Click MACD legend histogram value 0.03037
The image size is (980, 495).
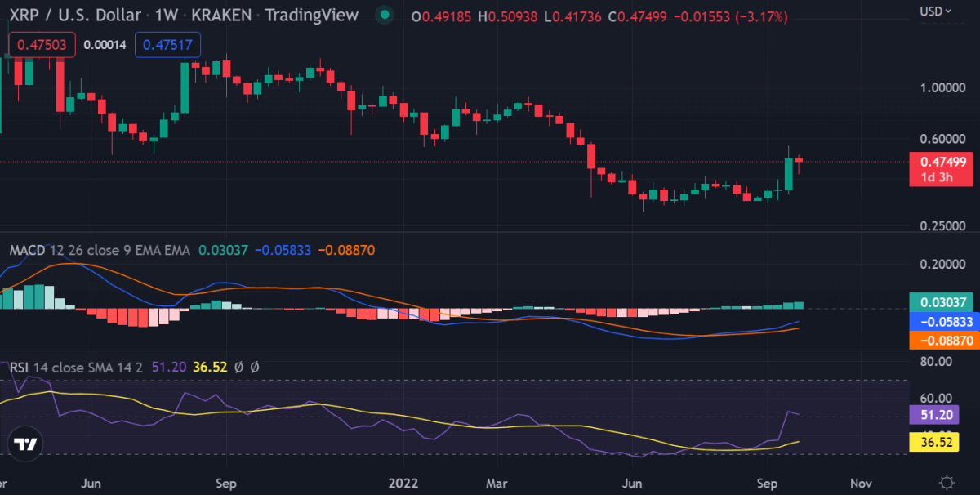[x=223, y=250]
